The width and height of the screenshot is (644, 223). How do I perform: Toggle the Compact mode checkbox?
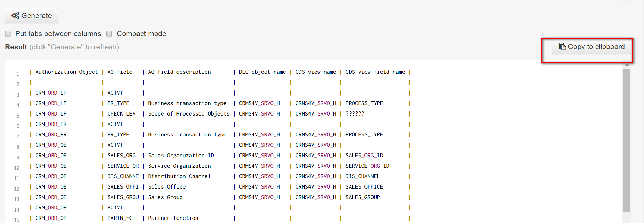pyautogui.click(x=109, y=34)
